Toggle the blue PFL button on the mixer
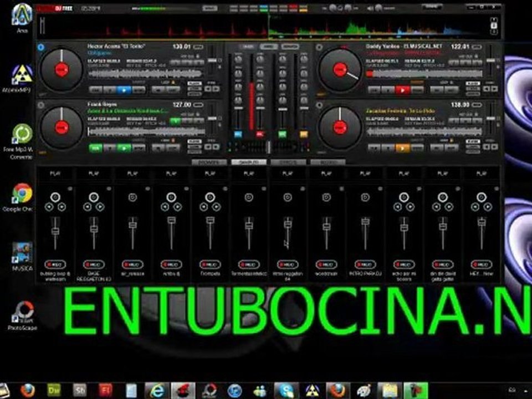 pos(238,135)
